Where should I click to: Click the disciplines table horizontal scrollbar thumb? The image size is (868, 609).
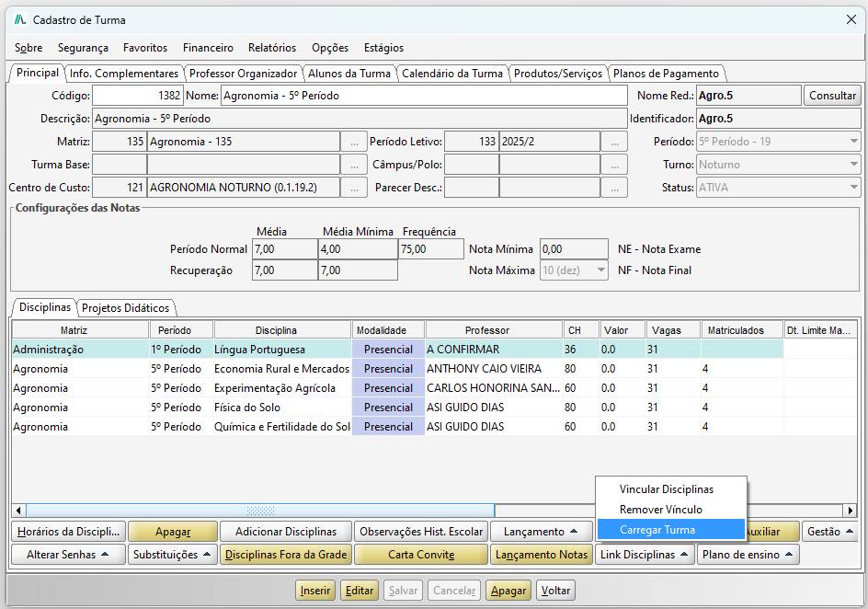pos(260,511)
